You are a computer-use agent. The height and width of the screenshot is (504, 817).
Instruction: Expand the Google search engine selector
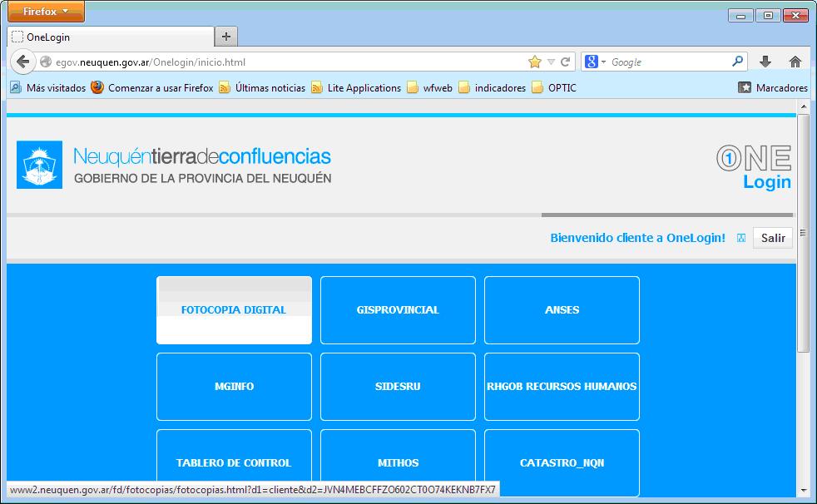pyautogui.click(x=596, y=62)
